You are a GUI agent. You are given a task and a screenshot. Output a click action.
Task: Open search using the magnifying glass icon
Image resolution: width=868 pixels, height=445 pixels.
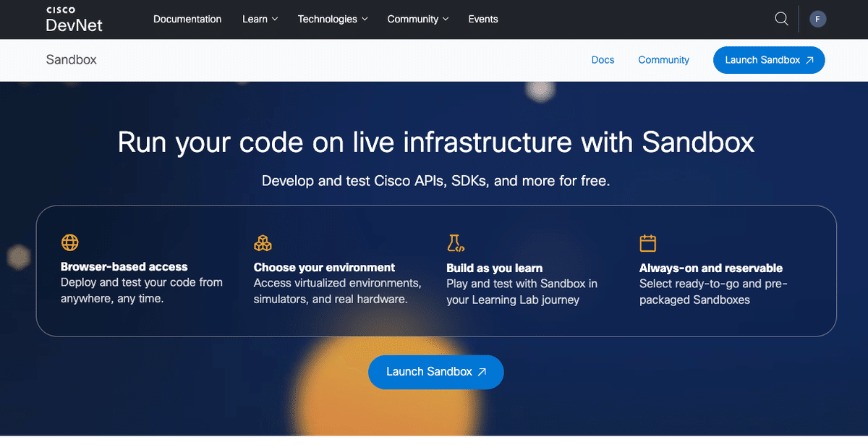tap(781, 19)
